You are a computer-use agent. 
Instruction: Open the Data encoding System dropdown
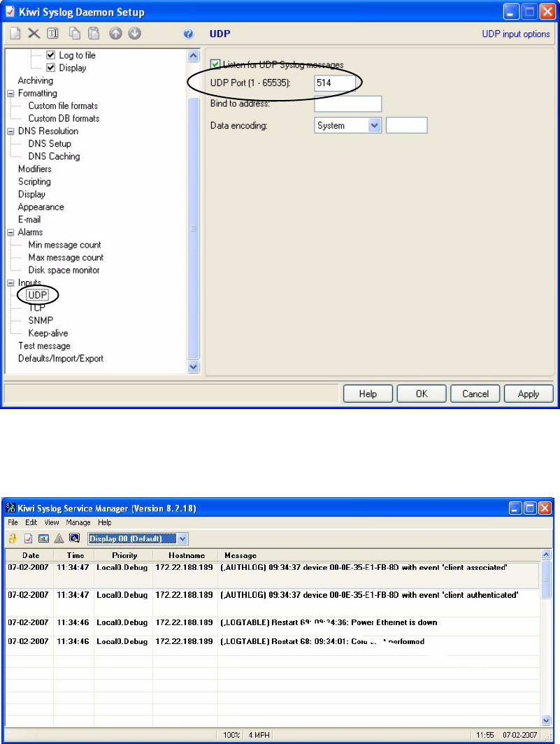click(375, 125)
